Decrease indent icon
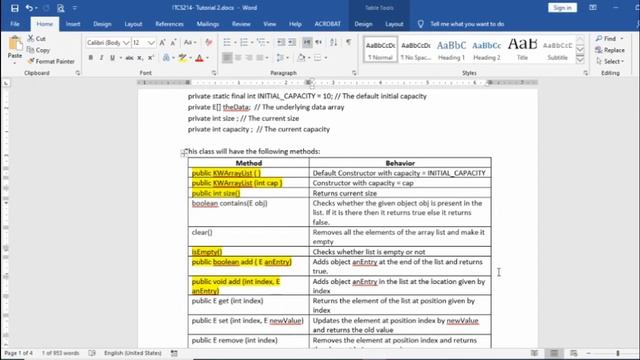The width and height of the screenshot is (640, 360). click(x=281, y=42)
